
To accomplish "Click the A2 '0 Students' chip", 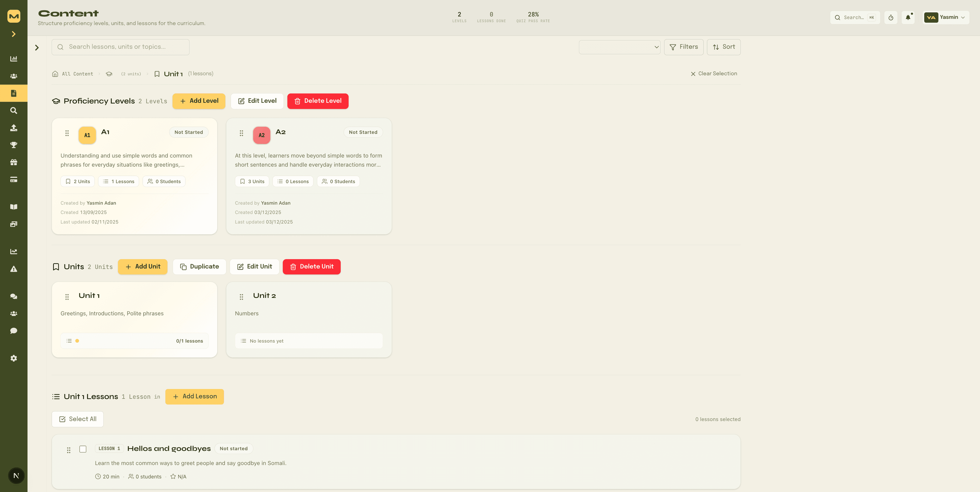I will [338, 181].
